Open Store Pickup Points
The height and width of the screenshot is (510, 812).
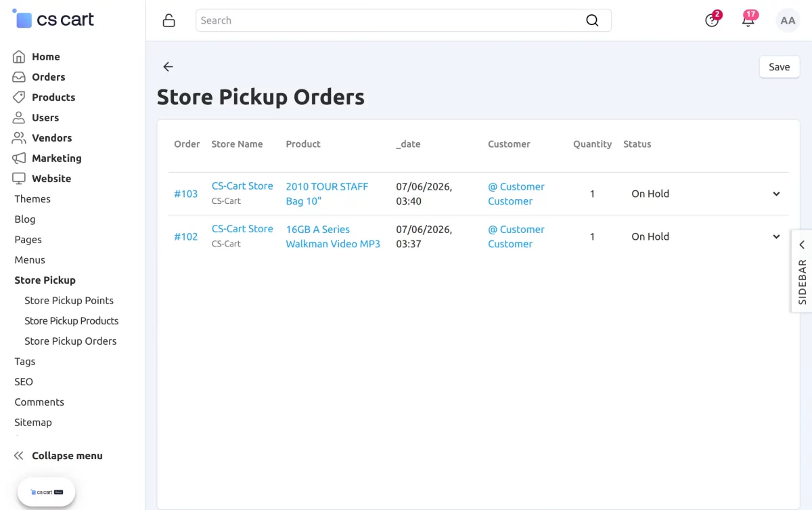(x=69, y=301)
